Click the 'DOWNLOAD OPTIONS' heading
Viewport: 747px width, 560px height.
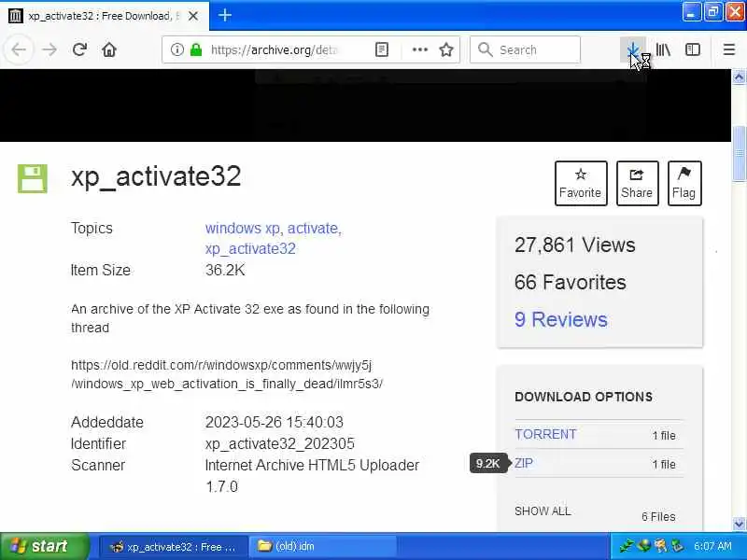pyautogui.click(x=584, y=397)
